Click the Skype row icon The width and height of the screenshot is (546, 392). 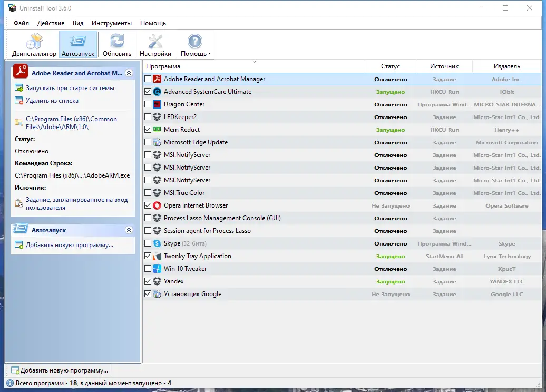pyautogui.click(x=157, y=243)
